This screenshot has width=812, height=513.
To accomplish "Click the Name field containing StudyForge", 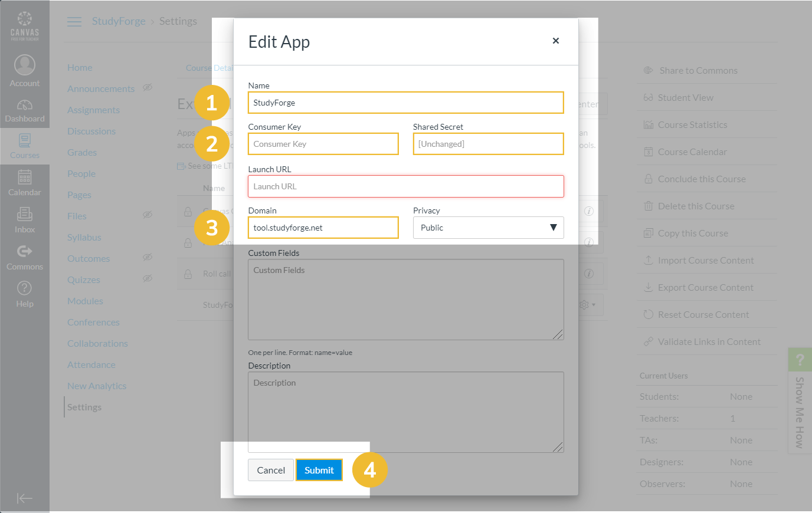I will [x=406, y=103].
